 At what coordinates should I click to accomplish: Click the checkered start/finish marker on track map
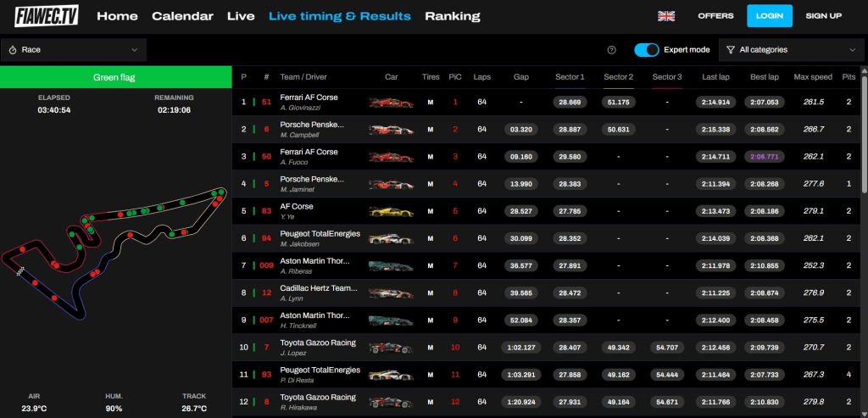coord(20,270)
